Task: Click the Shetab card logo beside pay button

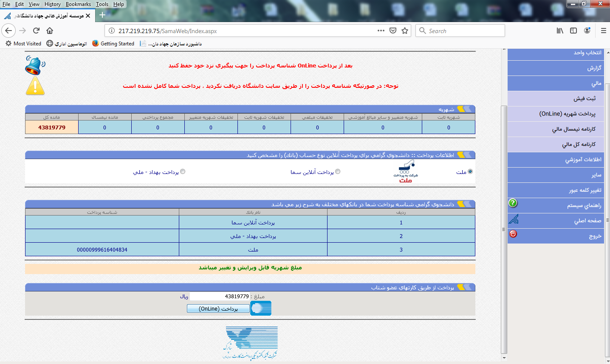Action: pos(261,308)
